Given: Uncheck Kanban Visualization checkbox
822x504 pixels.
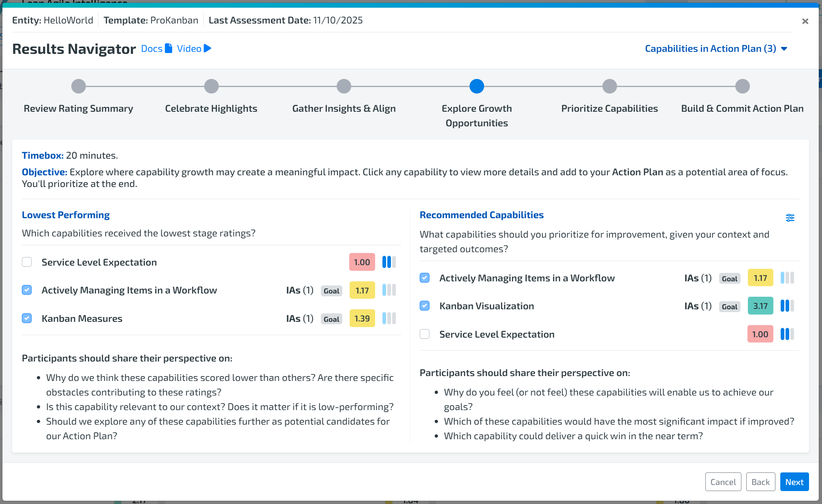Looking at the screenshot, I should pos(425,306).
